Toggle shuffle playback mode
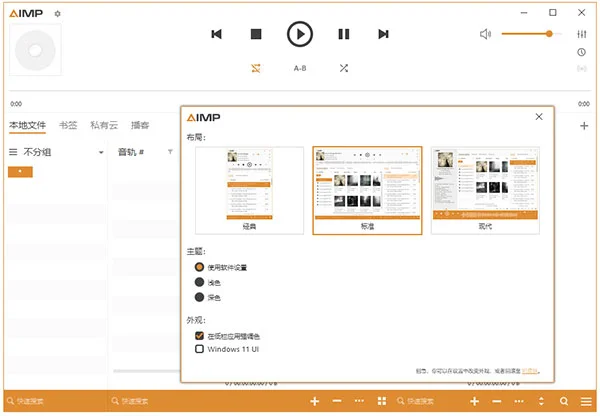 (344, 68)
